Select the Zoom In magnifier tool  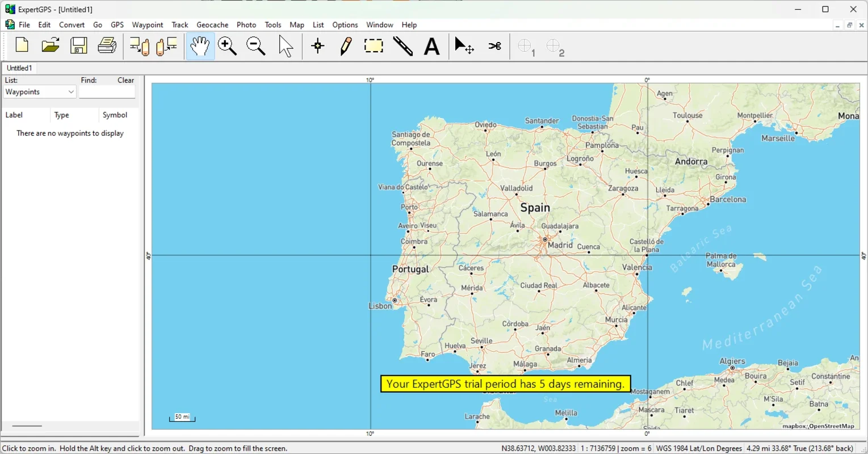click(228, 47)
